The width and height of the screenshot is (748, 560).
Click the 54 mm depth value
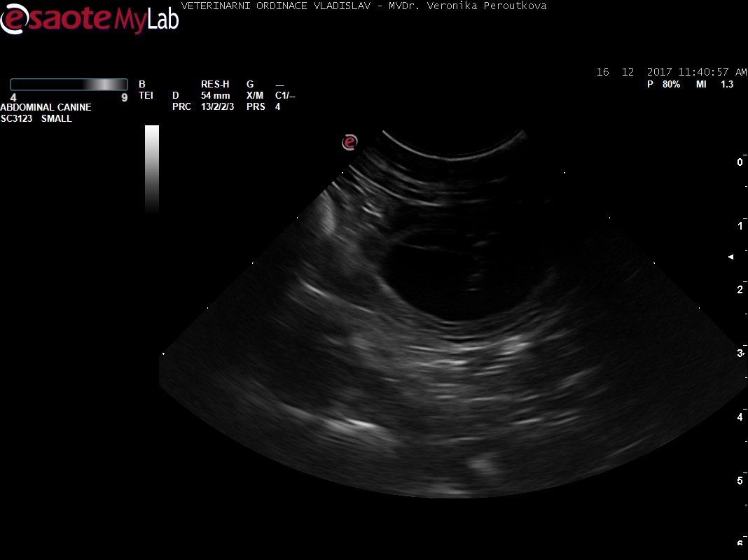tap(215, 95)
